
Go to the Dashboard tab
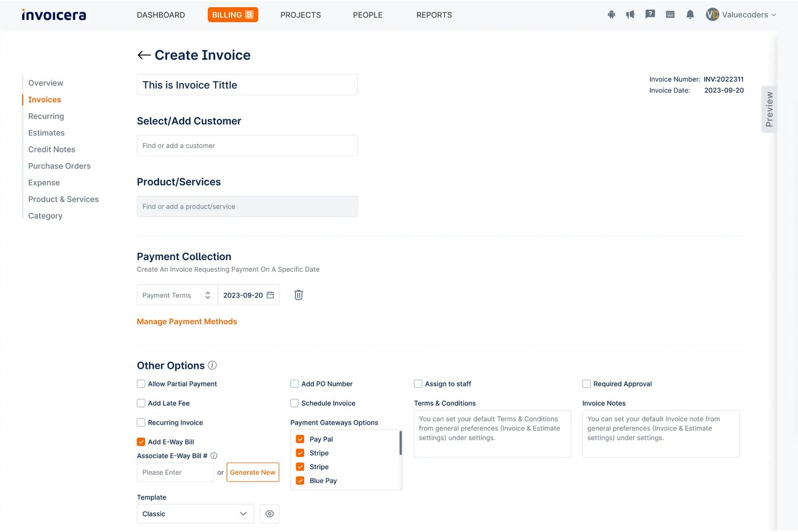[x=161, y=15]
